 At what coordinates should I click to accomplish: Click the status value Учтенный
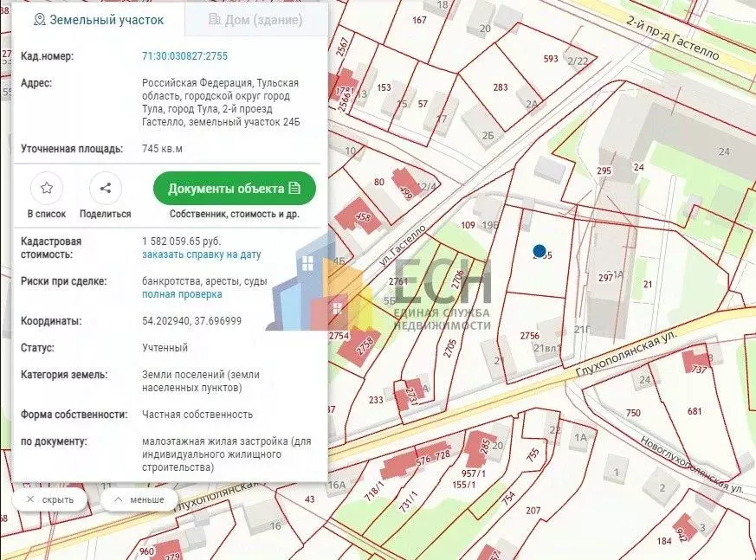click(165, 347)
